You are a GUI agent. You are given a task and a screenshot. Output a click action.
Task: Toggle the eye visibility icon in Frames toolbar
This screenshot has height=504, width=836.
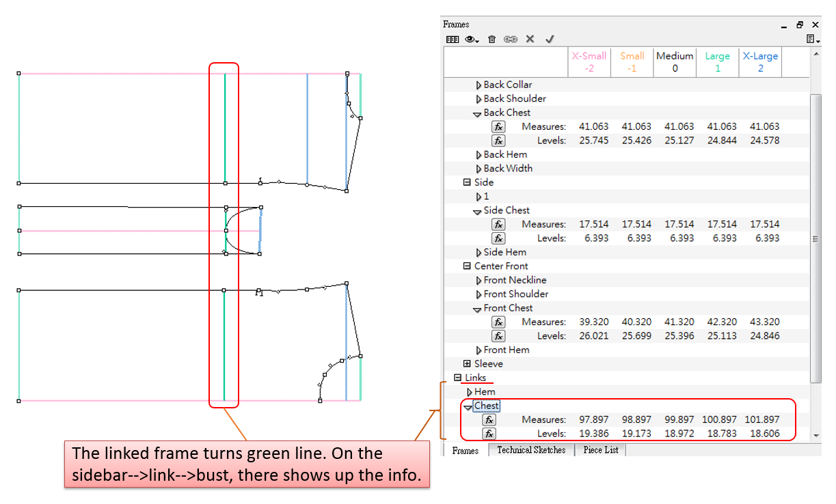(471, 40)
